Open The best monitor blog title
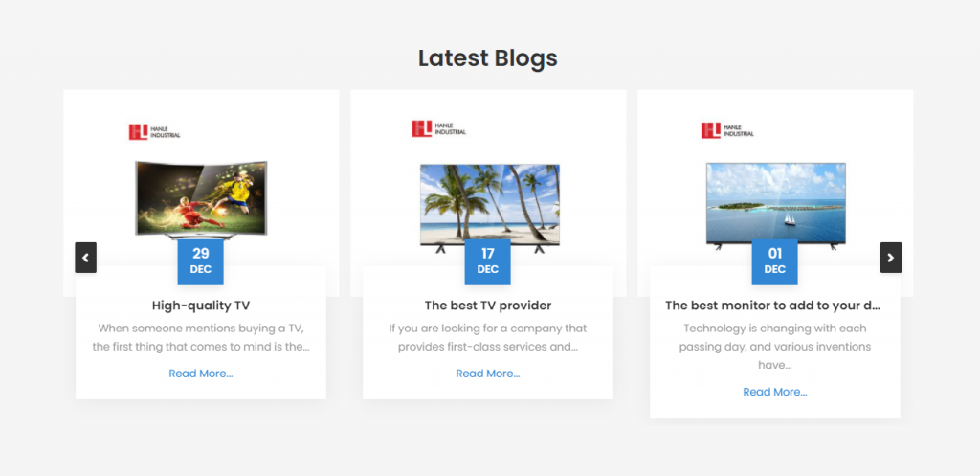This screenshot has width=980, height=476. (x=772, y=306)
